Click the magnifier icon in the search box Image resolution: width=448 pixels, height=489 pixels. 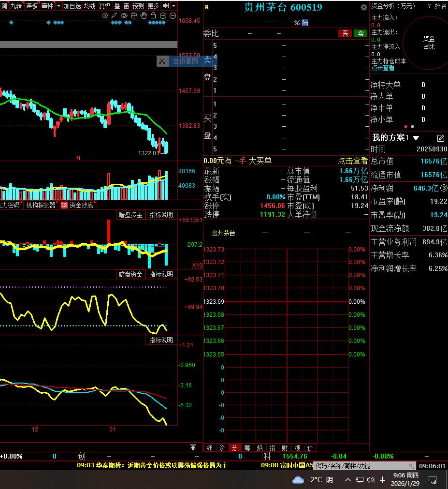tap(411, 466)
